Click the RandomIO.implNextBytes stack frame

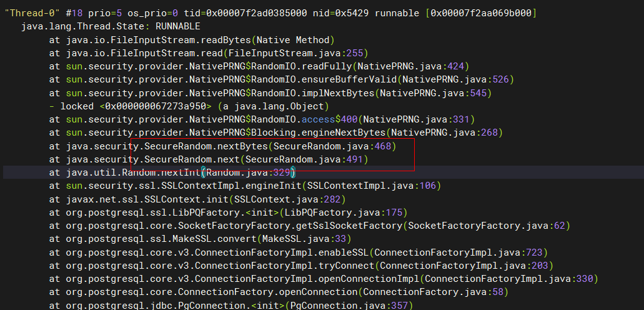tap(270, 93)
